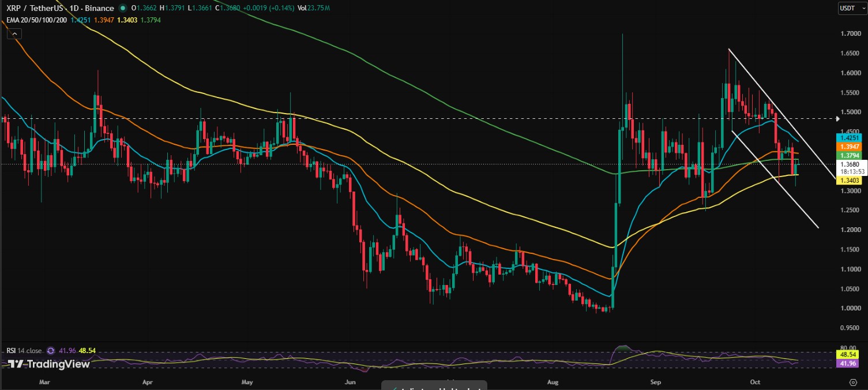Click the yellow 1.3403 price label on axis
Screen dimensions: 868x390
pos(850,181)
